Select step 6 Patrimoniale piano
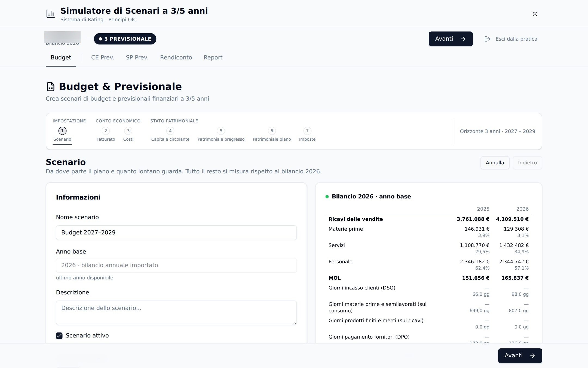This screenshot has width=588, height=368. click(272, 135)
